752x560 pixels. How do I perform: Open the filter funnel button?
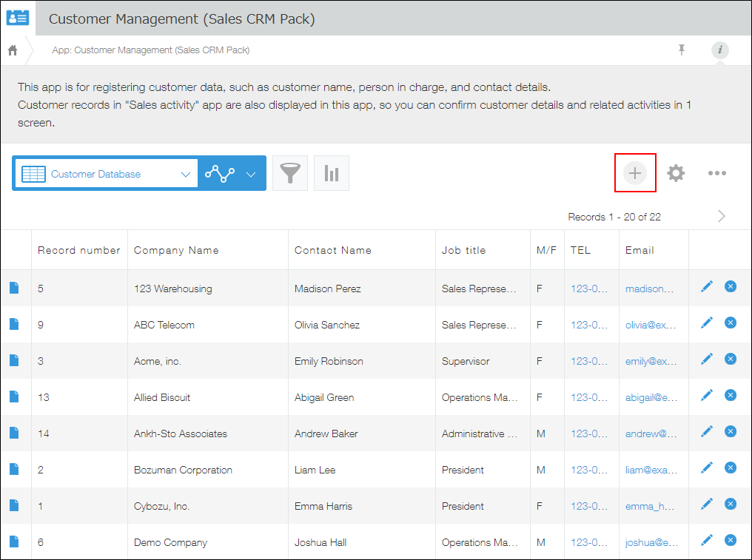pos(289,173)
